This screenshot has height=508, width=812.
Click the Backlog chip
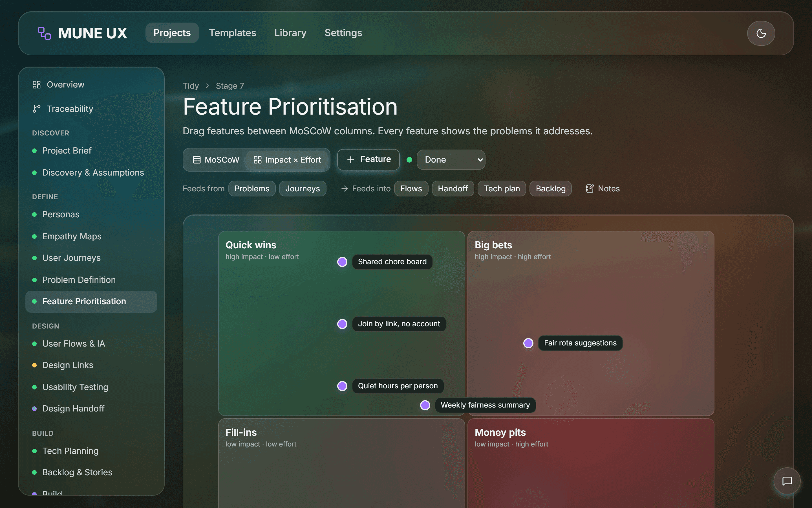551,189
